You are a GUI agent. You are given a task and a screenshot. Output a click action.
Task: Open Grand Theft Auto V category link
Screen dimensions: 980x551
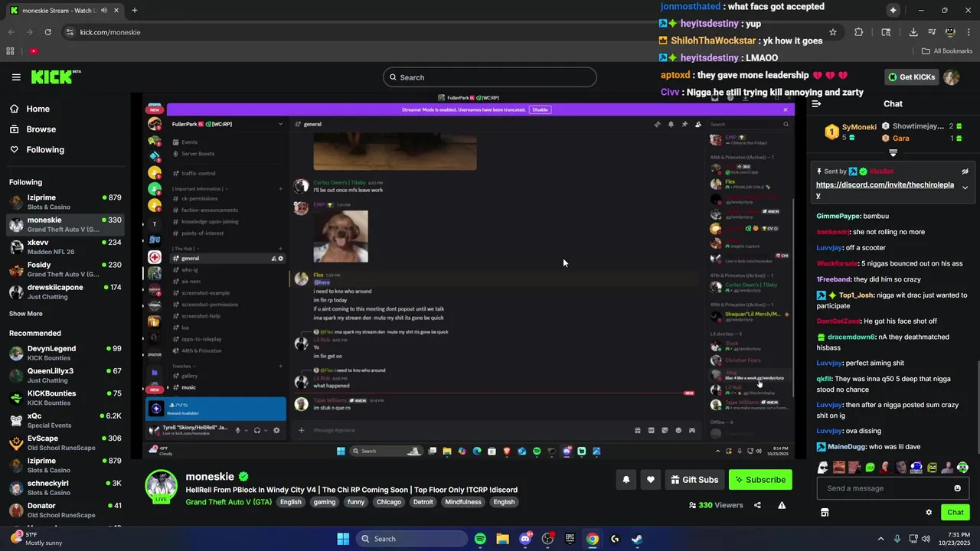pos(228,502)
